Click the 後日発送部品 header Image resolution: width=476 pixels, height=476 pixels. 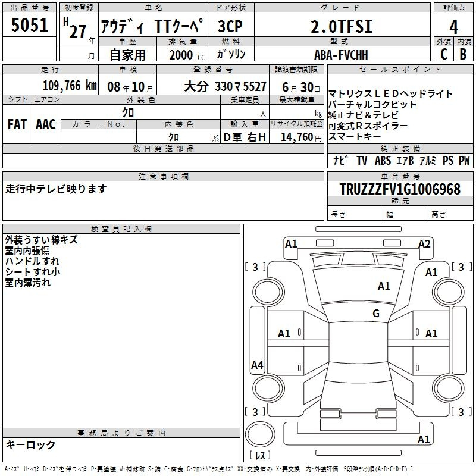pos(163,148)
